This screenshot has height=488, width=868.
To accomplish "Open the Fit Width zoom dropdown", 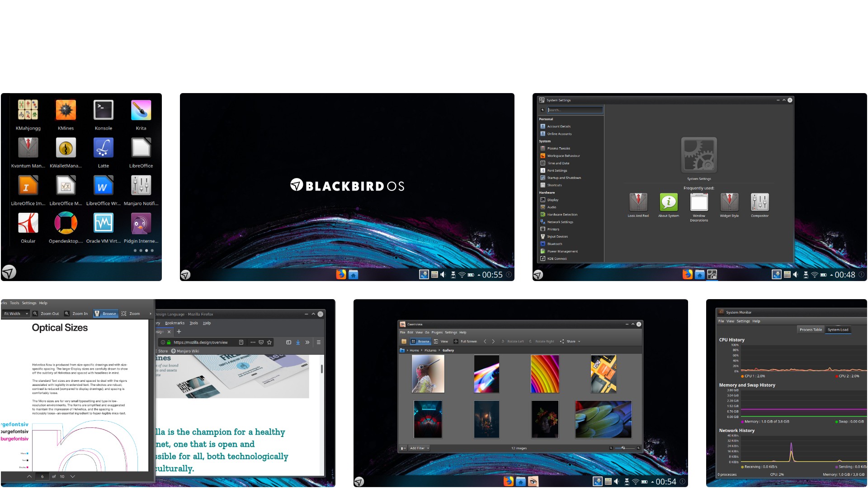I will point(16,314).
